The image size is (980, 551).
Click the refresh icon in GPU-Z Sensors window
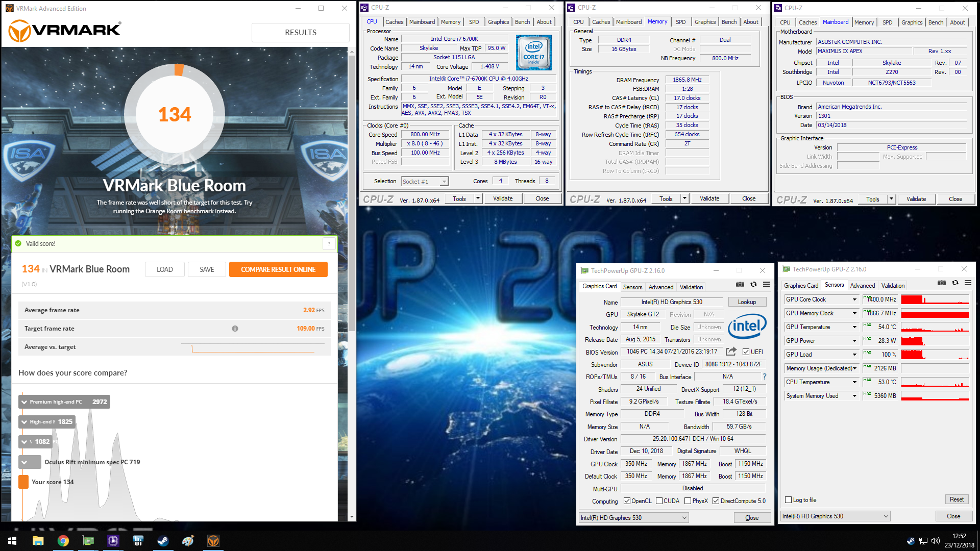coord(955,283)
